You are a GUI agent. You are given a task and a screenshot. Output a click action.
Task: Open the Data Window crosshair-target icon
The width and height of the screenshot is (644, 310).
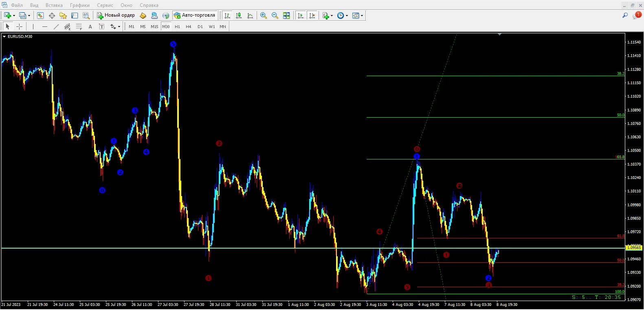[52, 15]
